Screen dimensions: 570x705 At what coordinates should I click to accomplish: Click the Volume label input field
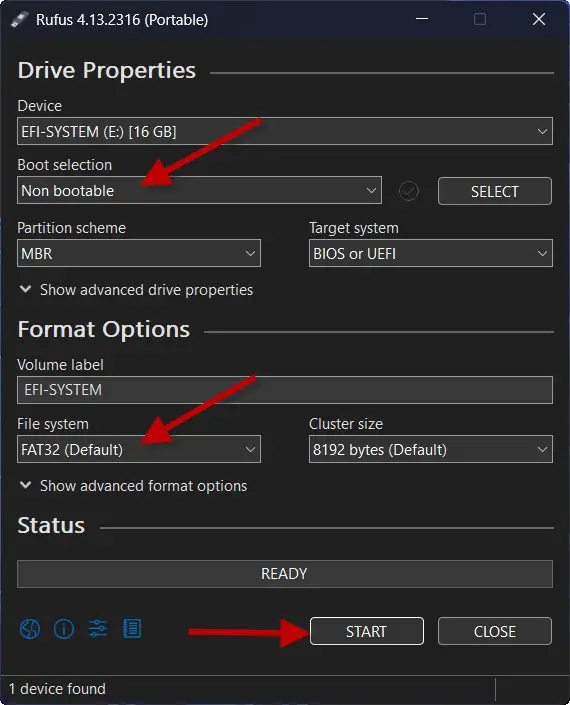pos(285,390)
